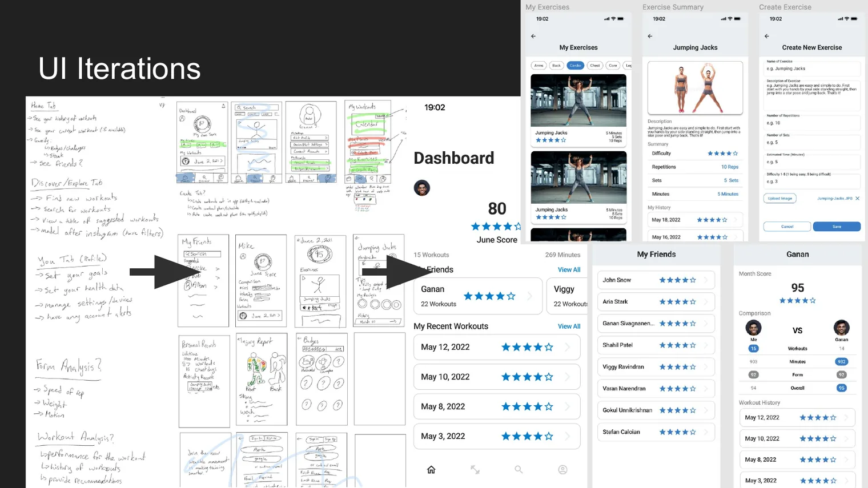Tap the Me avatar in Comparison section

pos(753,328)
